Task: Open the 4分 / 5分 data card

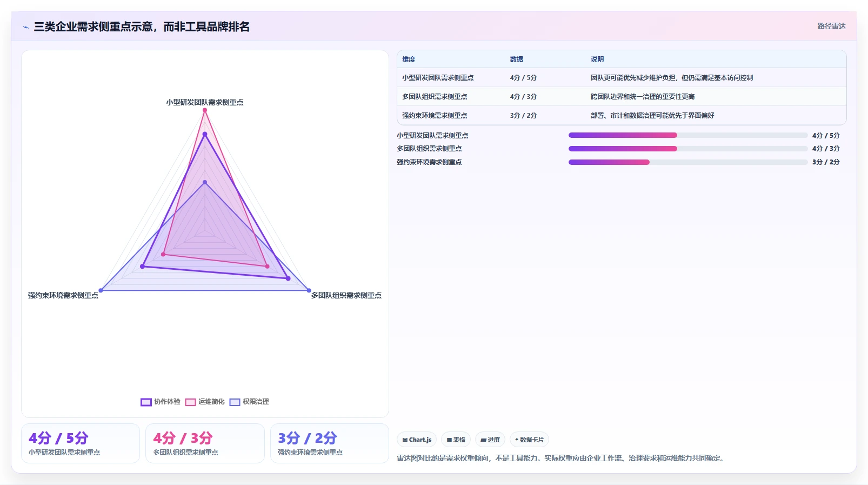Action: (x=81, y=443)
